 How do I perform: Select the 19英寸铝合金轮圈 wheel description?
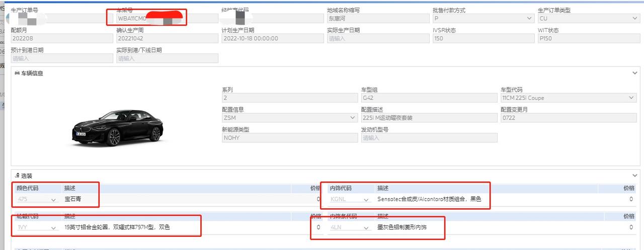click(x=117, y=228)
